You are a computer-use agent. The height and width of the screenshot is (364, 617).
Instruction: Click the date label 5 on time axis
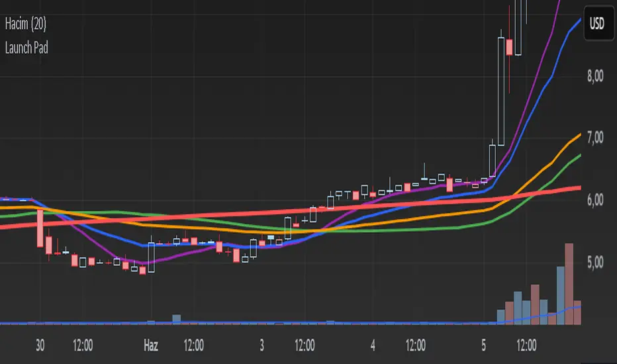484,345
